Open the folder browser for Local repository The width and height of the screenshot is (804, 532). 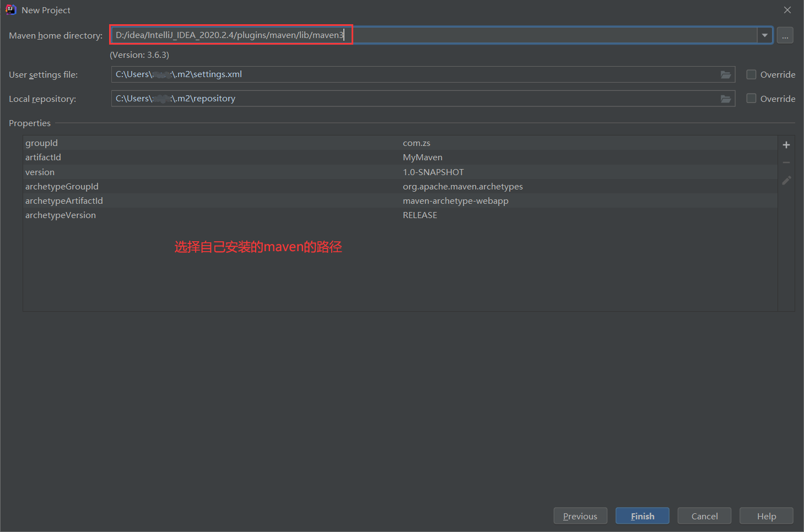pyautogui.click(x=726, y=99)
